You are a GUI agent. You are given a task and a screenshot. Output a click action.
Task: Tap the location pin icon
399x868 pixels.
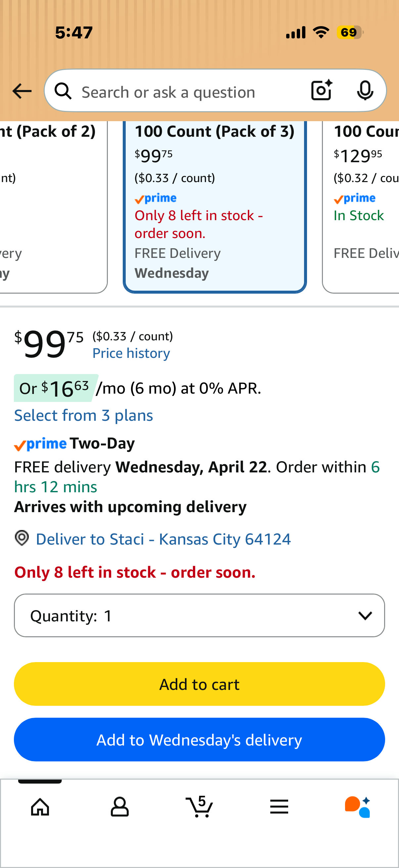[x=22, y=538]
